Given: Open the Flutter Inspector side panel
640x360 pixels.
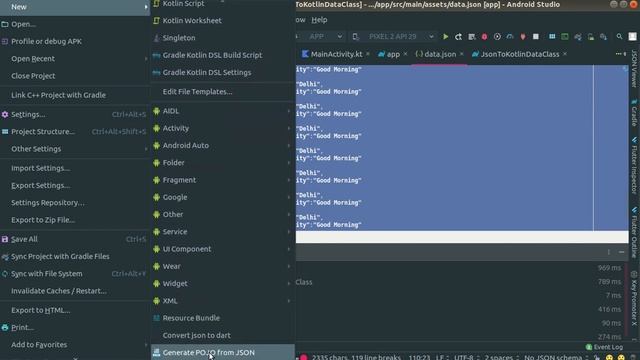Looking at the screenshot, I should click(x=634, y=165).
